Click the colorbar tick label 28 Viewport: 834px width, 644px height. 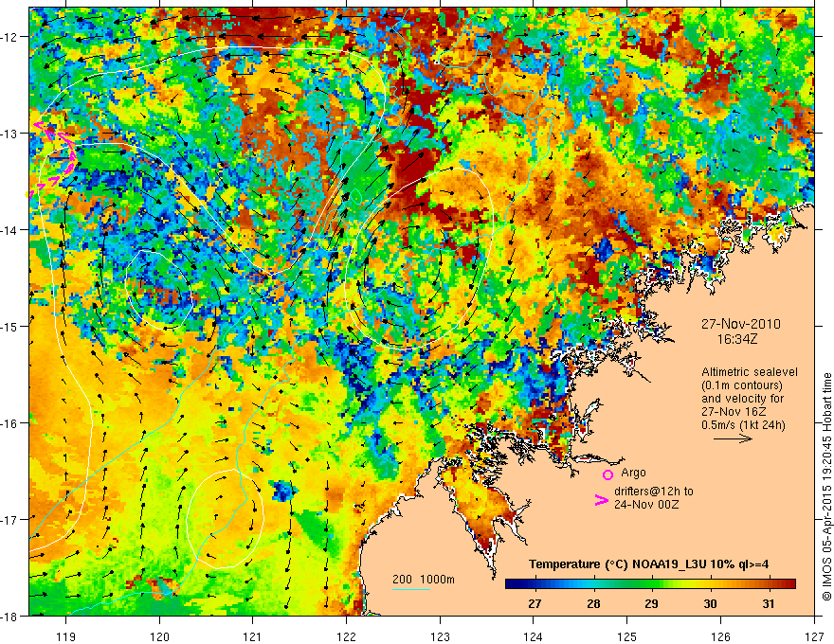point(593,604)
